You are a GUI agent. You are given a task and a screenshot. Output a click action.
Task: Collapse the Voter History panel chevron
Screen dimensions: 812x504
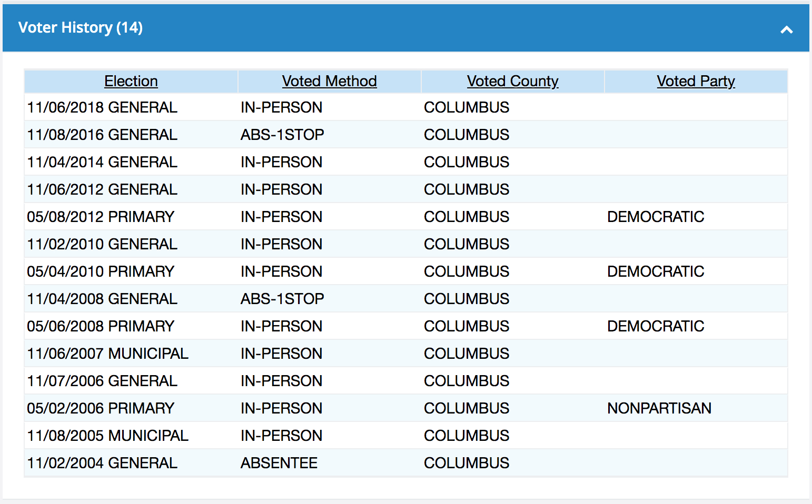coord(786,29)
